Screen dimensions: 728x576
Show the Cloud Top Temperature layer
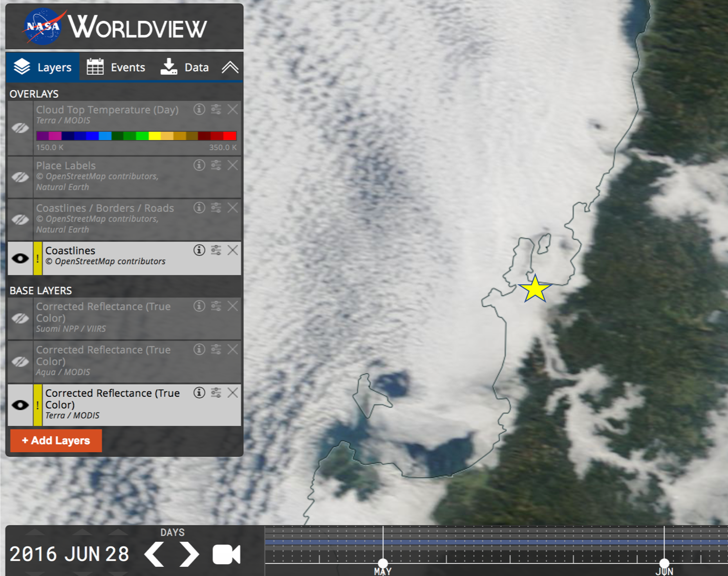click(x=20, y=128)
